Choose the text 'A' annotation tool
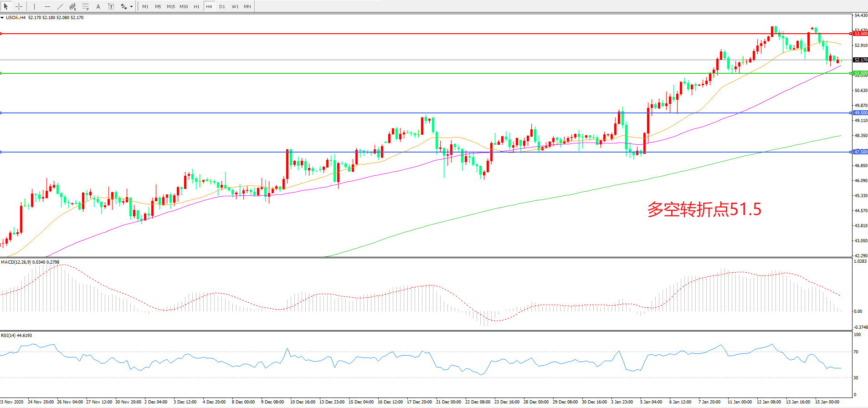 (98, 6)
